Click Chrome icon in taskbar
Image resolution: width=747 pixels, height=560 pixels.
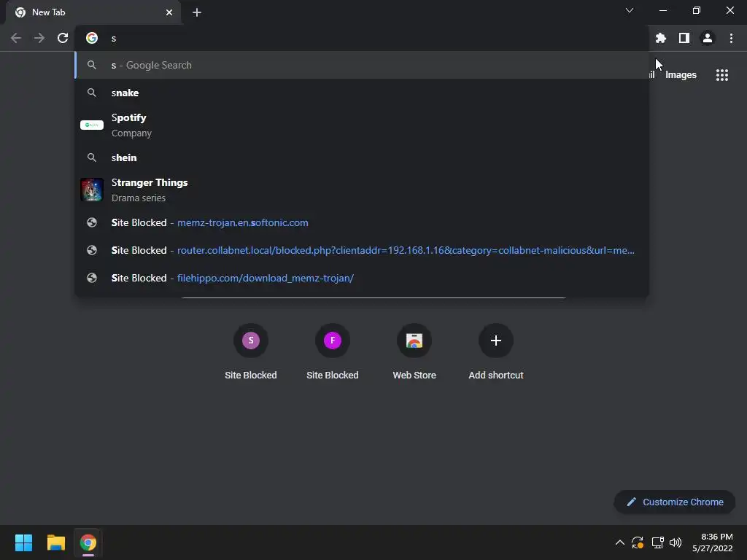pyautogui.click(x=88, y=542)
